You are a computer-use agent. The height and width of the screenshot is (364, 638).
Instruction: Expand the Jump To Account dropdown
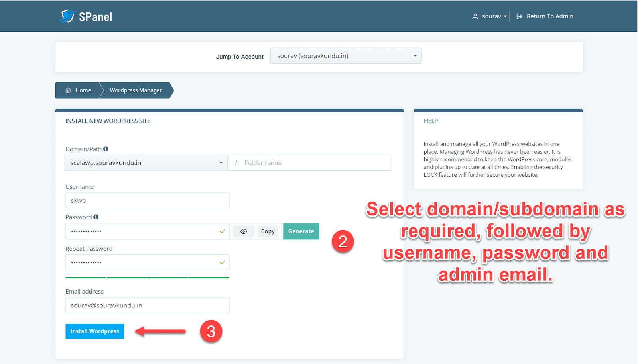346,56
